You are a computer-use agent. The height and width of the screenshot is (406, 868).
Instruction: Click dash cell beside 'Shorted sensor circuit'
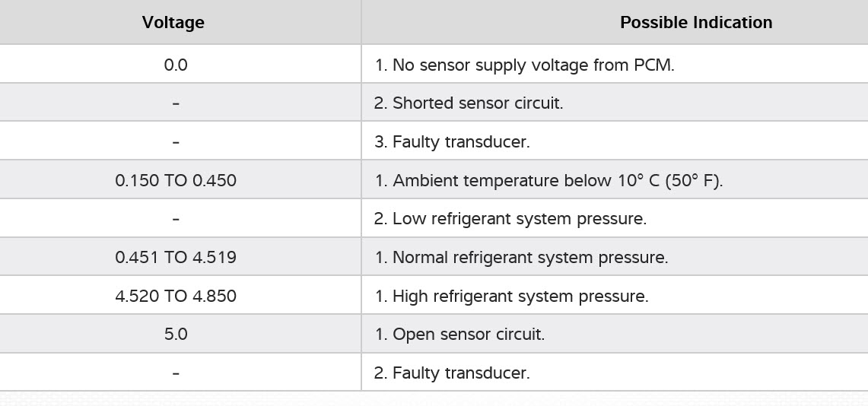tap(176, 103)
